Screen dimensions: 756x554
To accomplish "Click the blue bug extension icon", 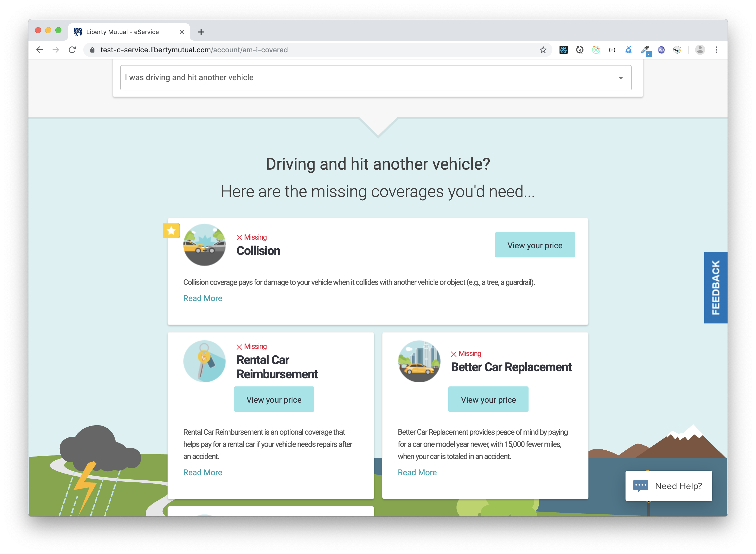I will click(629, 50).
